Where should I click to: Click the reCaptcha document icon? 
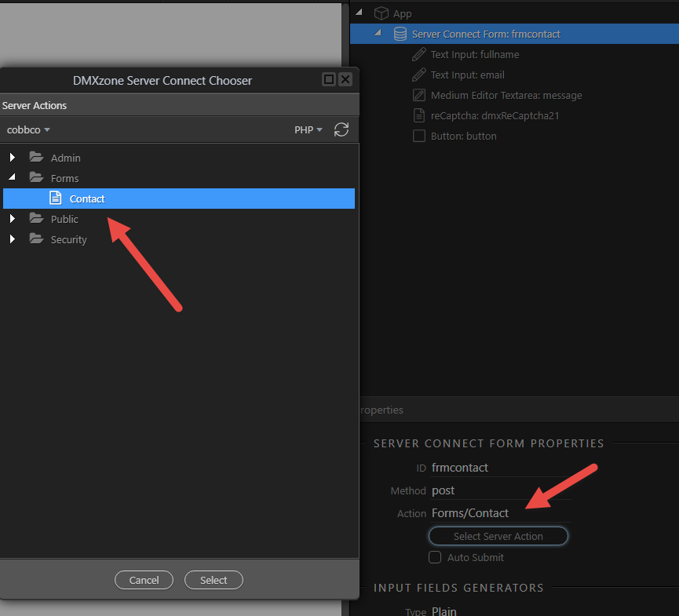pos(418,115)
